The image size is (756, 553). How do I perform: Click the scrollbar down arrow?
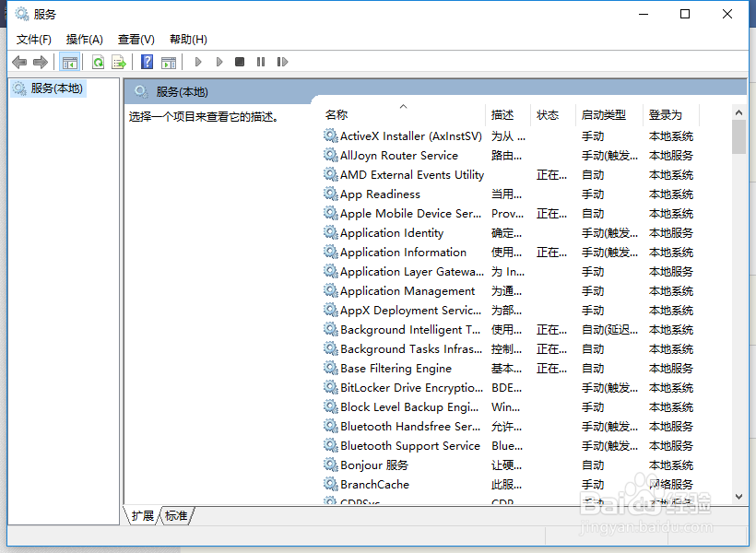[739, 496]
